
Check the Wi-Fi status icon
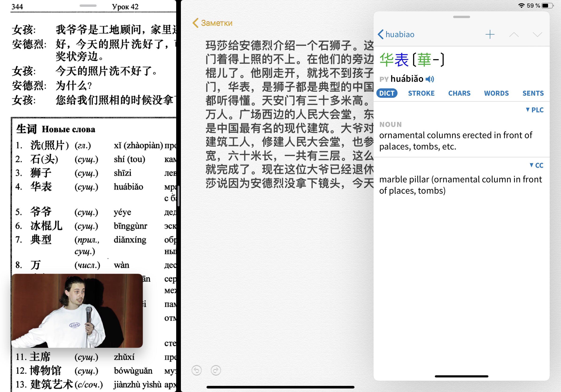(x=521, y=5)
